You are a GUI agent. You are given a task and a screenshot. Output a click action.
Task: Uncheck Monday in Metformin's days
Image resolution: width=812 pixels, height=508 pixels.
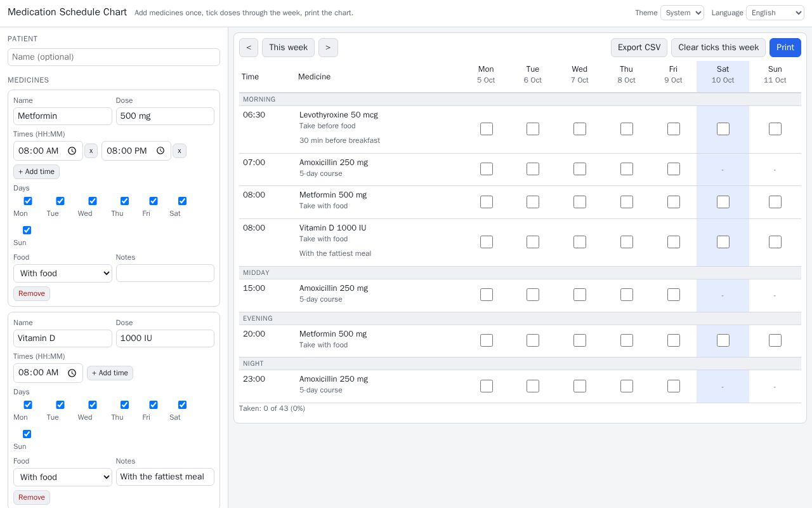tap(28, 201)
